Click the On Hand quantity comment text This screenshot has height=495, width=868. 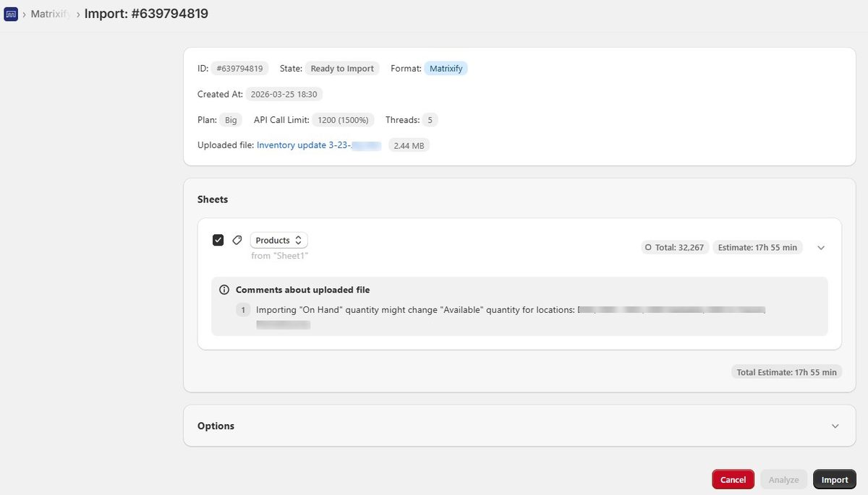pyautogui.click(x=416, y=310)
